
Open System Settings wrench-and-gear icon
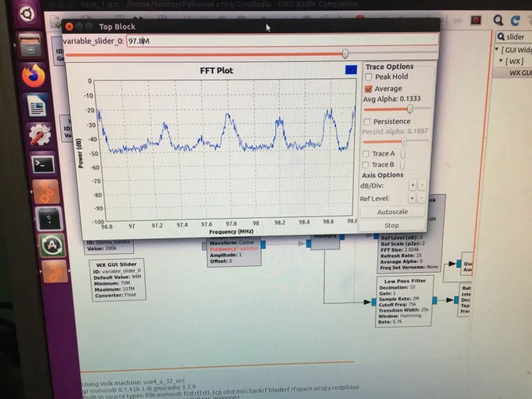click(x=40, y=135)
